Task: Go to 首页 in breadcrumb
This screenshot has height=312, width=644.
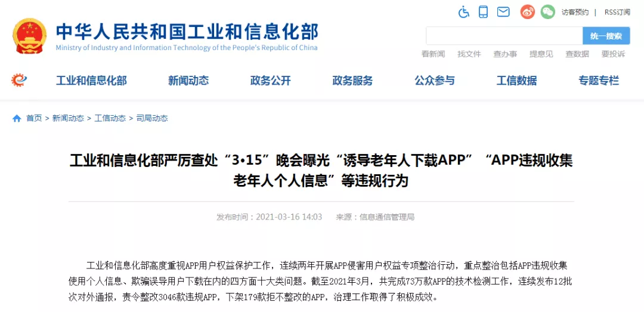Action: coord(34,118)
